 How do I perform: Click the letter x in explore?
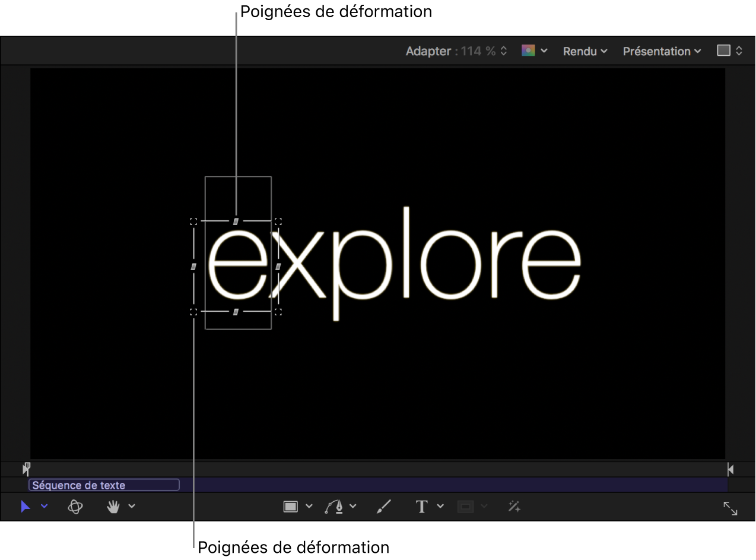tap(297, 265)
